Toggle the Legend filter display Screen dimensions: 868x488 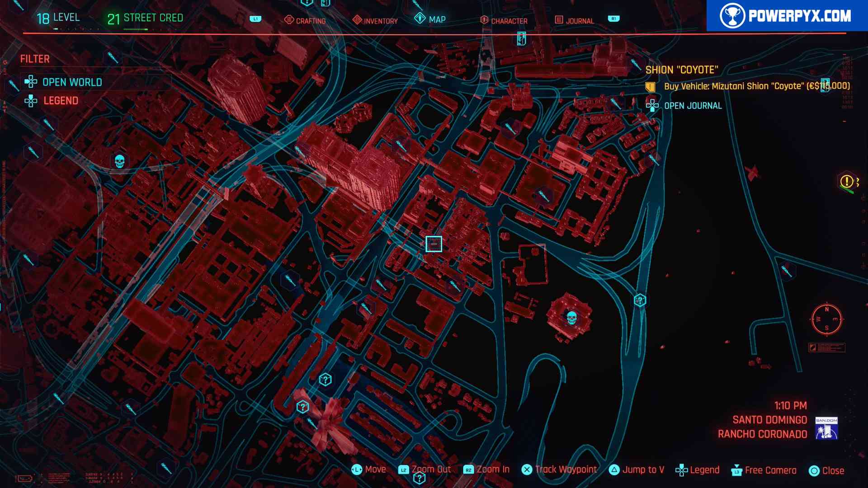tap(60, 100)
